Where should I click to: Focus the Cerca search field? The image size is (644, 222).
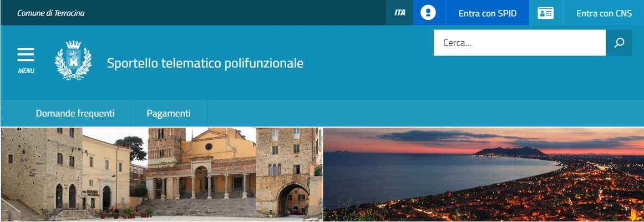[520, 43]
